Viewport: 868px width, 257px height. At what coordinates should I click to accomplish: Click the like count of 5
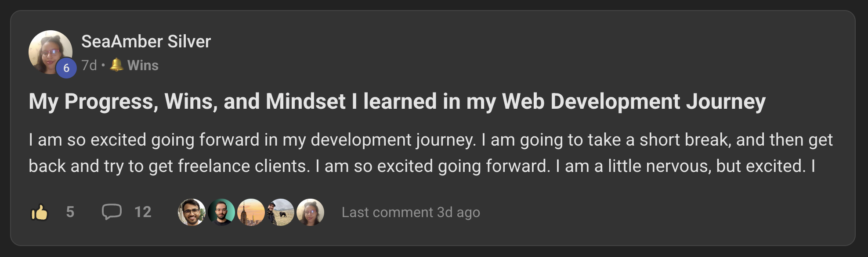click(70, 212)
